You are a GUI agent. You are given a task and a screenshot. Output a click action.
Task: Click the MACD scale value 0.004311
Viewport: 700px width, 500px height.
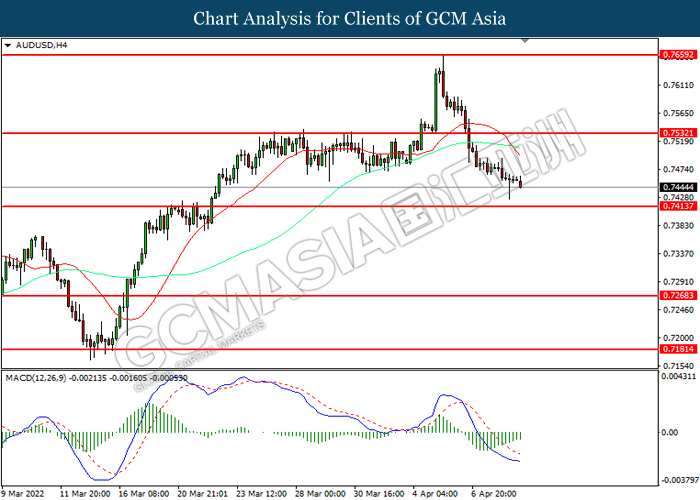pyautogui.click(x=678, y=376)
